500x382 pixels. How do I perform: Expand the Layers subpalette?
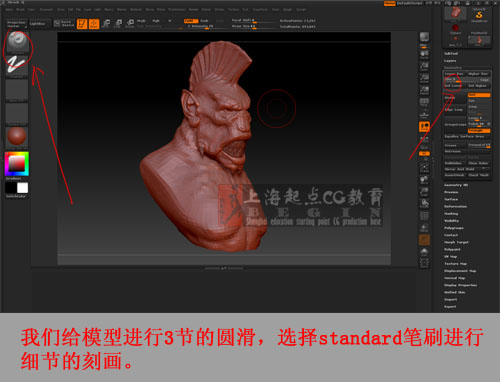coord(450,61)
